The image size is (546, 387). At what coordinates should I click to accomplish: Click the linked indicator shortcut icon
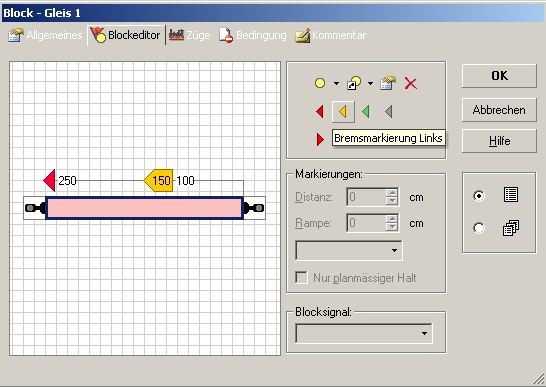click(354, 83)
